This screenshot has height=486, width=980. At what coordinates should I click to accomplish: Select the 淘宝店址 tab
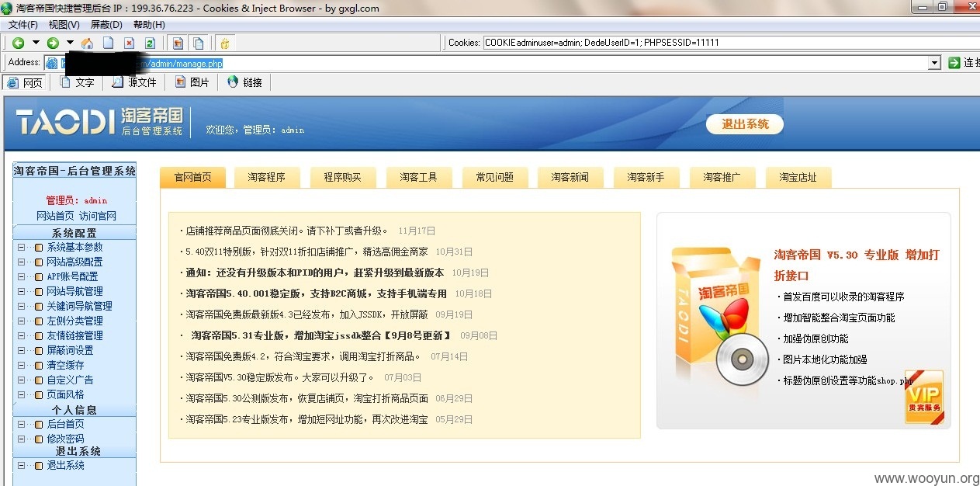coord(798,177)
